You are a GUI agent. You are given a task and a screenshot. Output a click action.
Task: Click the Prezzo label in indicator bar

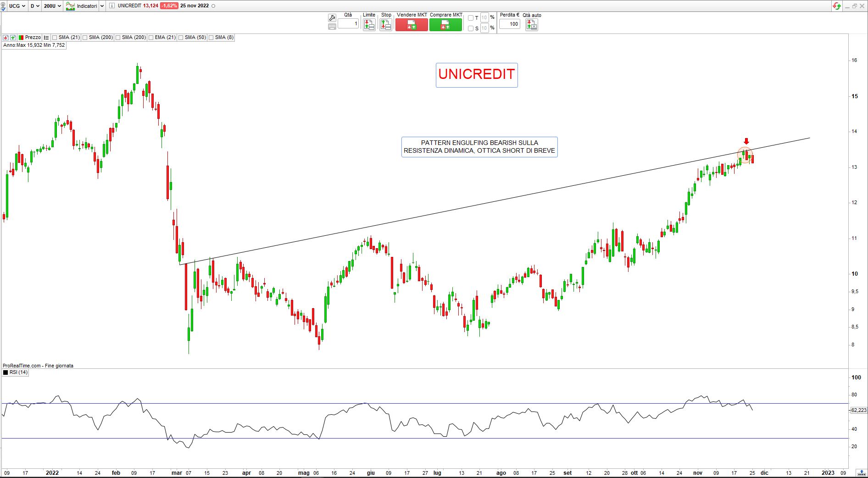(33, 38)
